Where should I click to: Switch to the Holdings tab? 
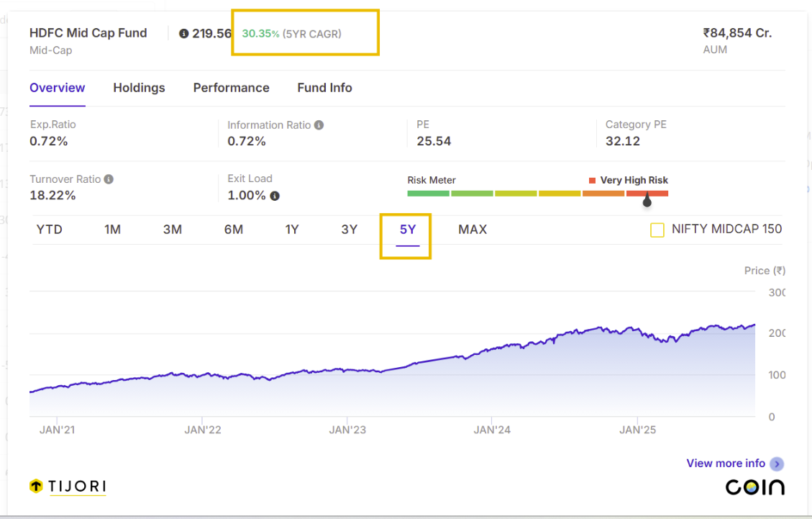pyautogui.click(x=139, y=88)
